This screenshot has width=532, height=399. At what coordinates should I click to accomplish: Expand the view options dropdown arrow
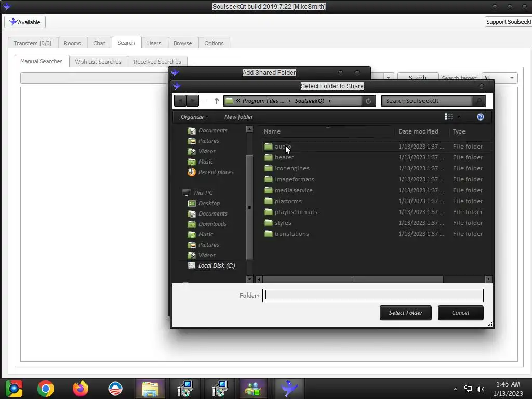pos(459,117)
